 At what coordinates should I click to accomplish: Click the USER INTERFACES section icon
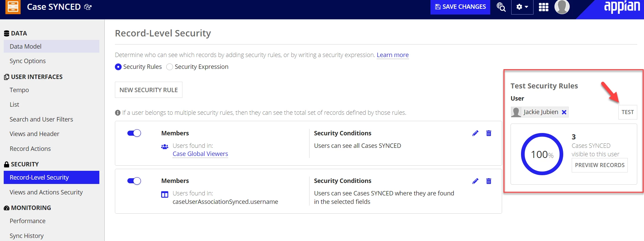click(6, 77)
